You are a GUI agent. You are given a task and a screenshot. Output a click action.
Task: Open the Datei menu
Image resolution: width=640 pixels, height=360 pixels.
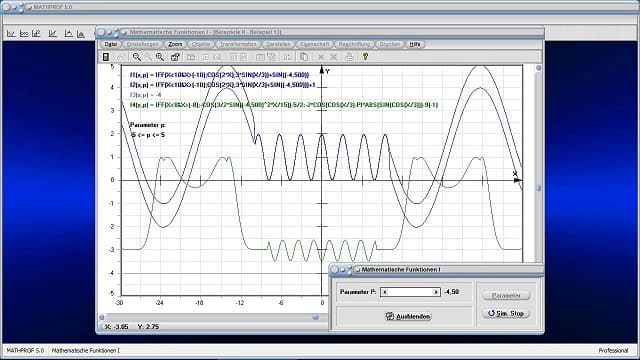pos(111,44)
